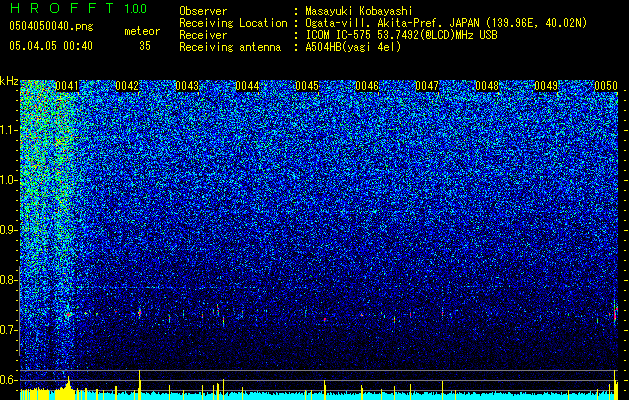Click the 'Receiving antenna' label
The image size is (629, 400).
click(230, 47)
